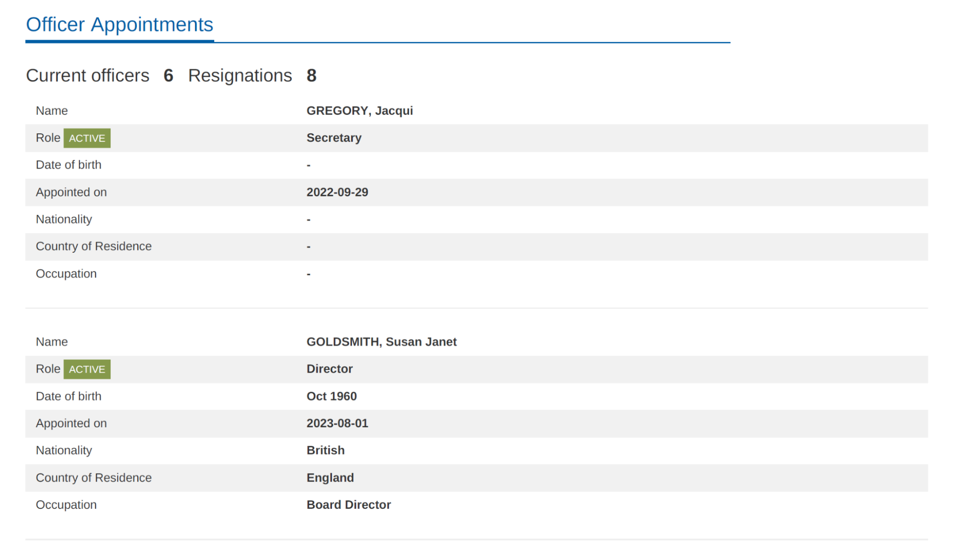Click the Officer Appointments heading link

tap(119, 24)
